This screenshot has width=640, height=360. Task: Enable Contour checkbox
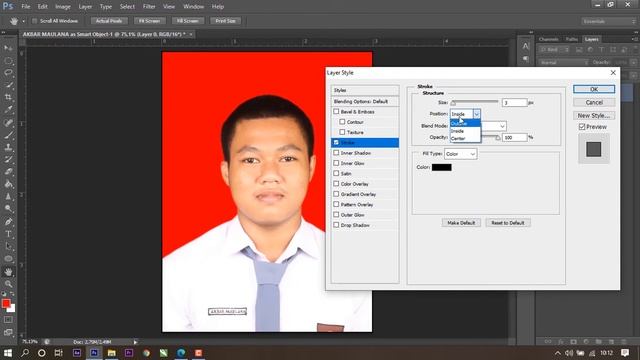pos(342,122)
